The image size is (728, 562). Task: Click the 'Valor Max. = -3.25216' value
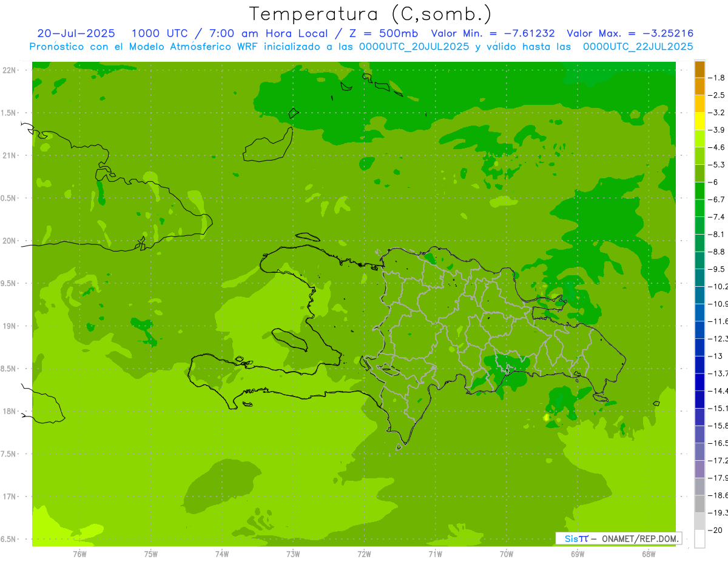(x=630, y=33)
